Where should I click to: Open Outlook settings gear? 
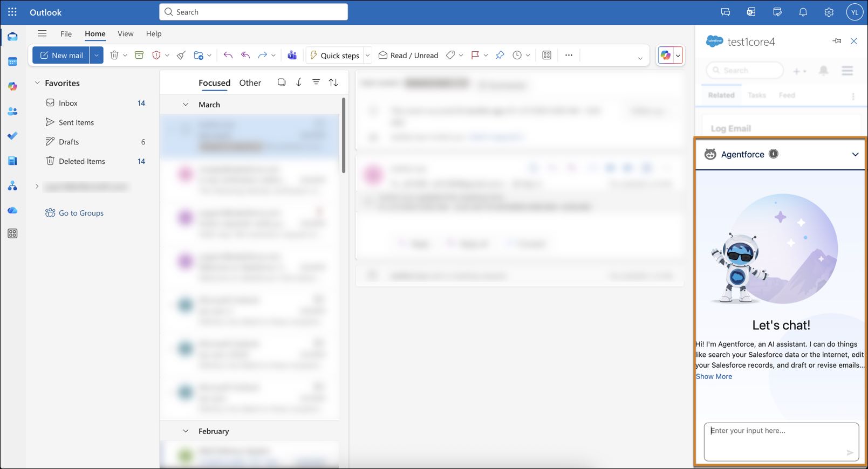pyautogui.click(x=829, y=12)
